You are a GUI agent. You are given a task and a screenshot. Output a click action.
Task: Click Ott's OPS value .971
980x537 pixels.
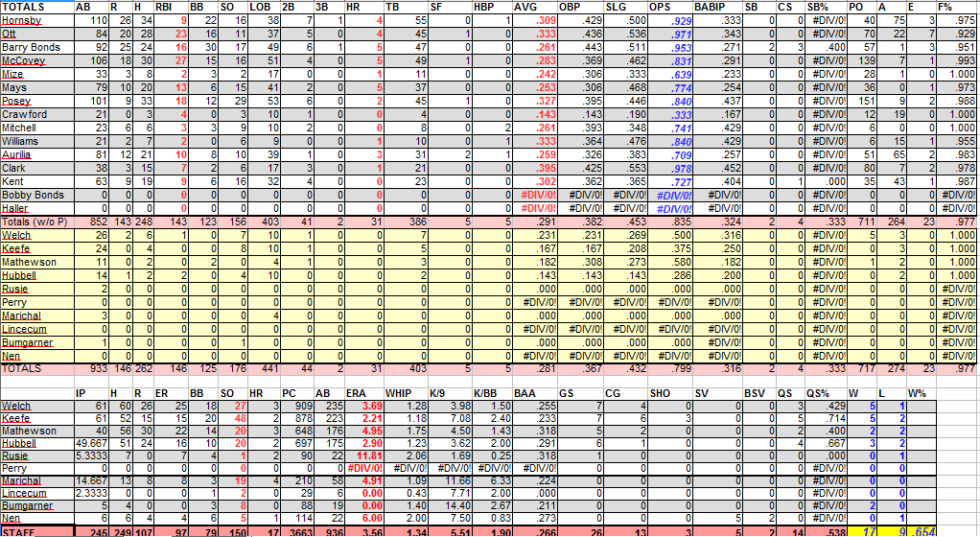(670, 34)
